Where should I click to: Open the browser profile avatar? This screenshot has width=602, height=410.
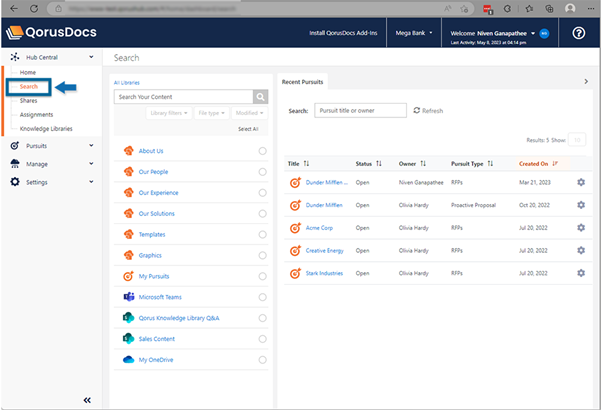(570, 8)
